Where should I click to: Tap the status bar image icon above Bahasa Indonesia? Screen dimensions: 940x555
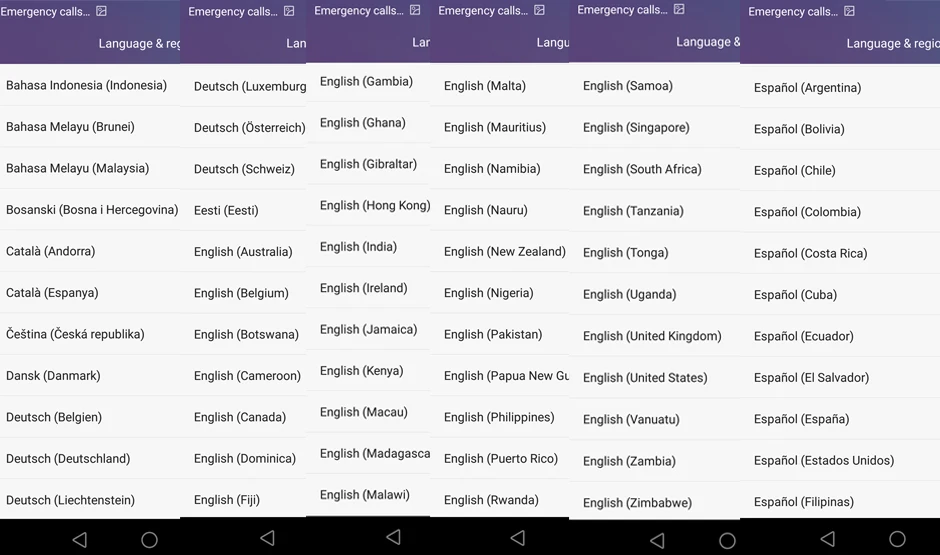click(101, 11)
